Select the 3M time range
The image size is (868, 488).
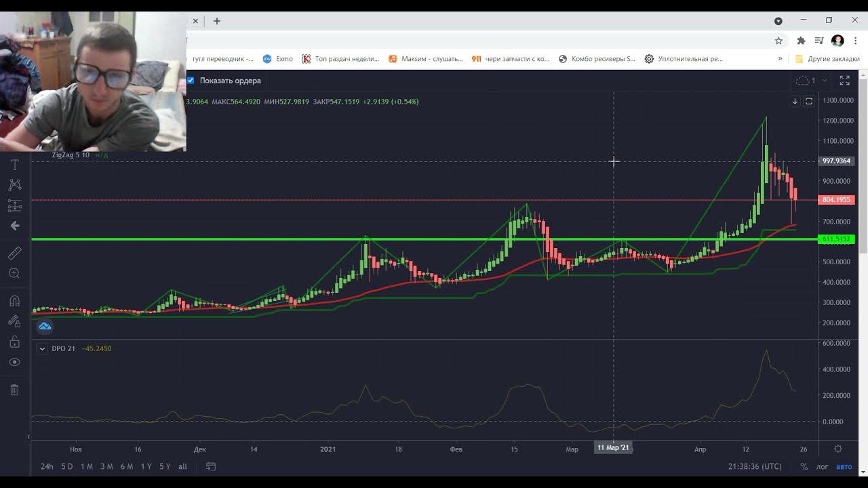tap(106, 466)
